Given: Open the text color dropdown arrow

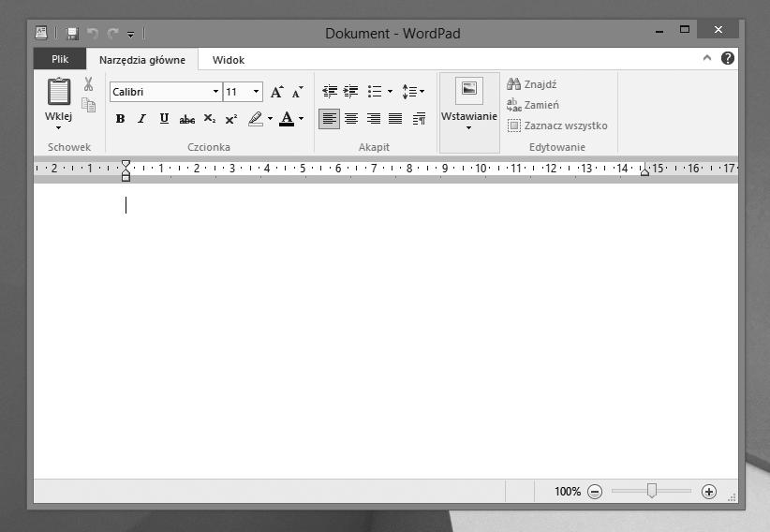Looking at the screenshot, I should click(301, 118).
